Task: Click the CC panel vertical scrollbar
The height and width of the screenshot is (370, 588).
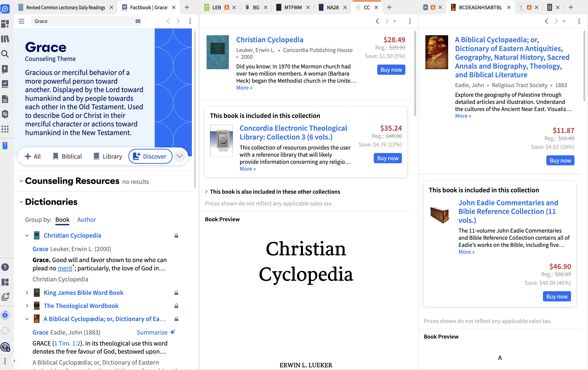Action: click(x=415, y=73)
